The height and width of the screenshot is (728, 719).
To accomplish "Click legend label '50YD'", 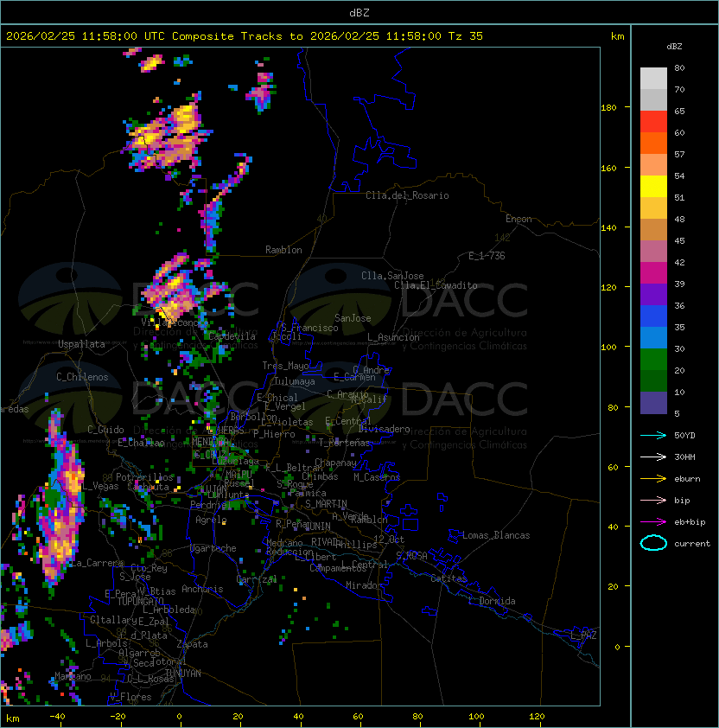I will point(684,436).
